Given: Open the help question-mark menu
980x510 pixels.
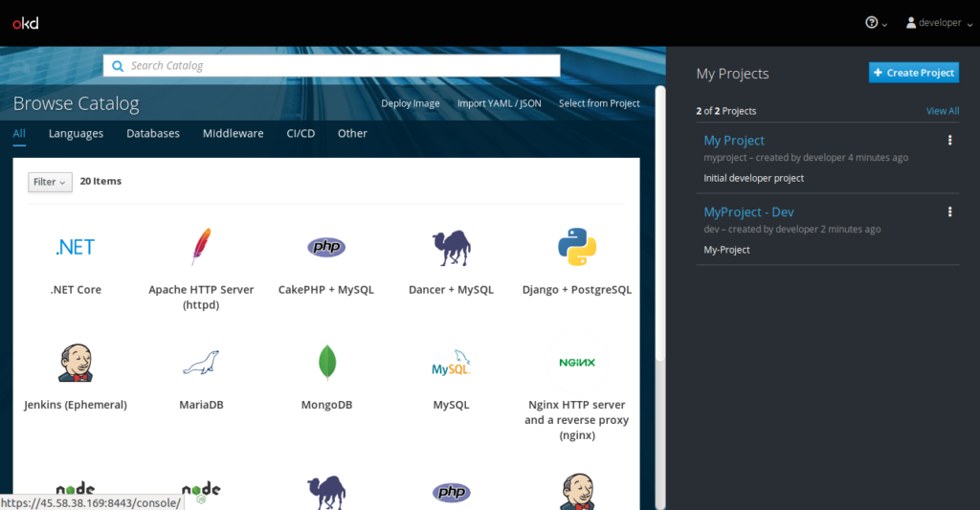Looking at the screenshot, I should tap(876, 23).
